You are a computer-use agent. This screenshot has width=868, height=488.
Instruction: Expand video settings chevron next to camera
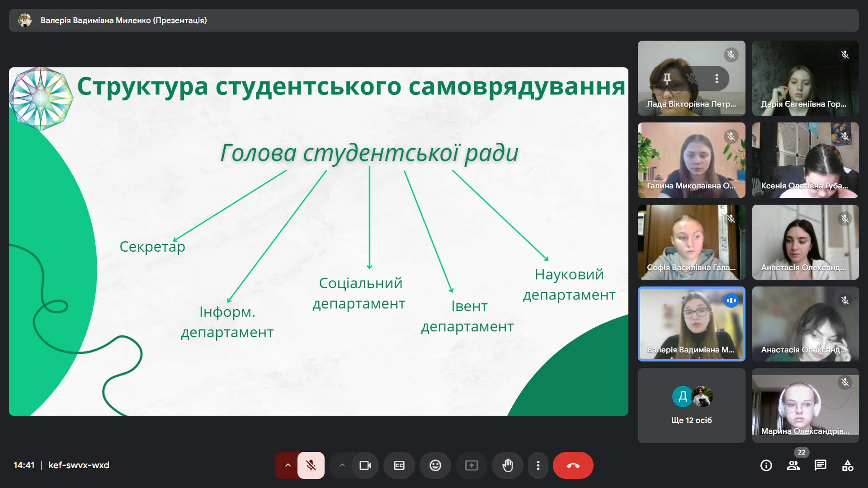click(x=342, y=465)
